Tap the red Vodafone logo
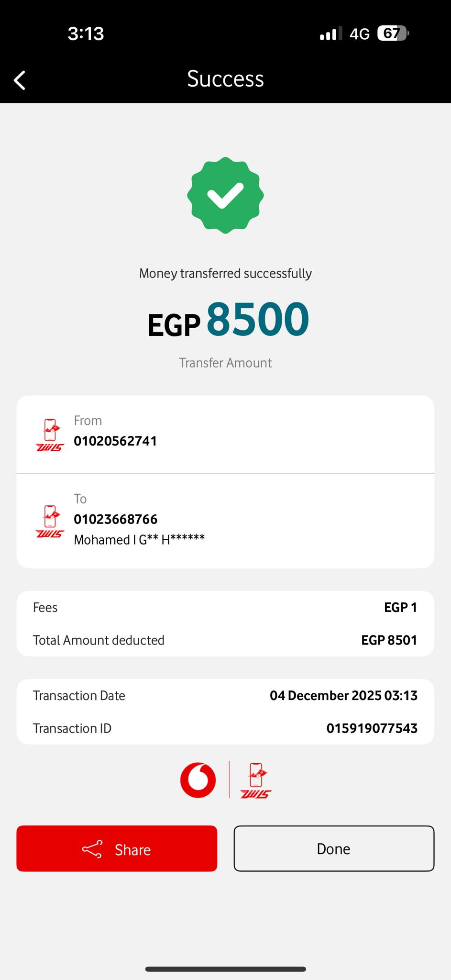Viewport: 451px width, 980px height. 198,780
